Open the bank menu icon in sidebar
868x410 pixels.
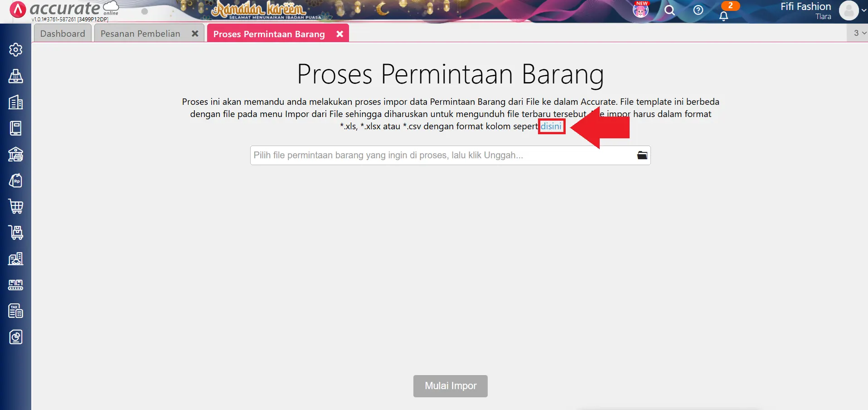click(x=15, y=155)
